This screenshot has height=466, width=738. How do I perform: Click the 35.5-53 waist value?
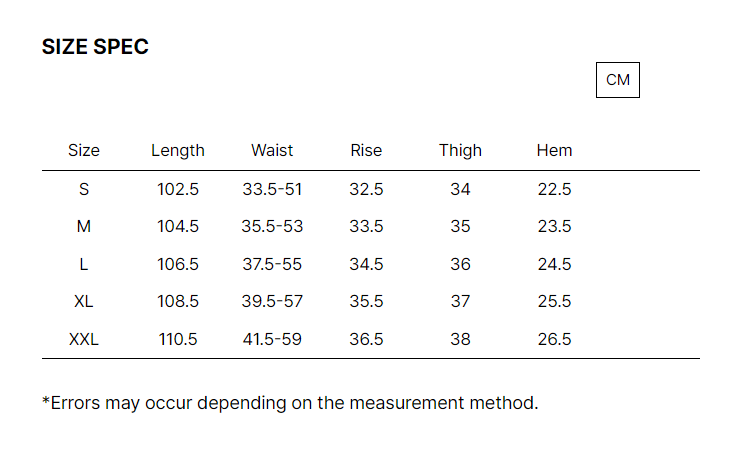tap(272, 227)
